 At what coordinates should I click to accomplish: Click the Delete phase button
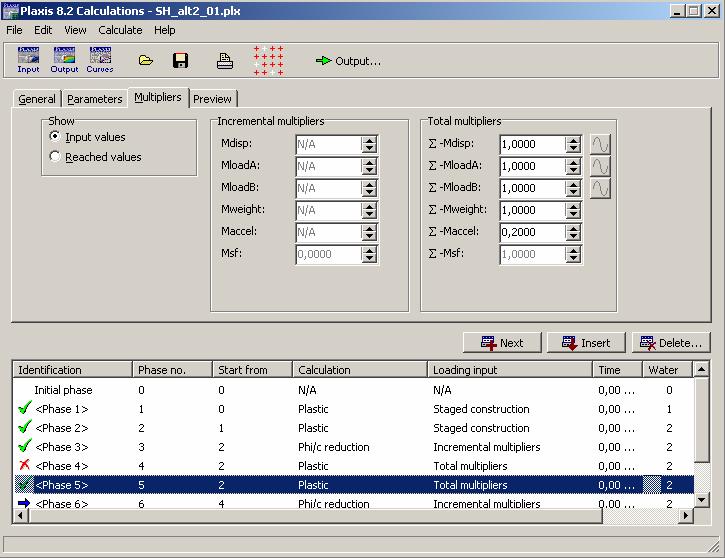(x=671, y=343)
